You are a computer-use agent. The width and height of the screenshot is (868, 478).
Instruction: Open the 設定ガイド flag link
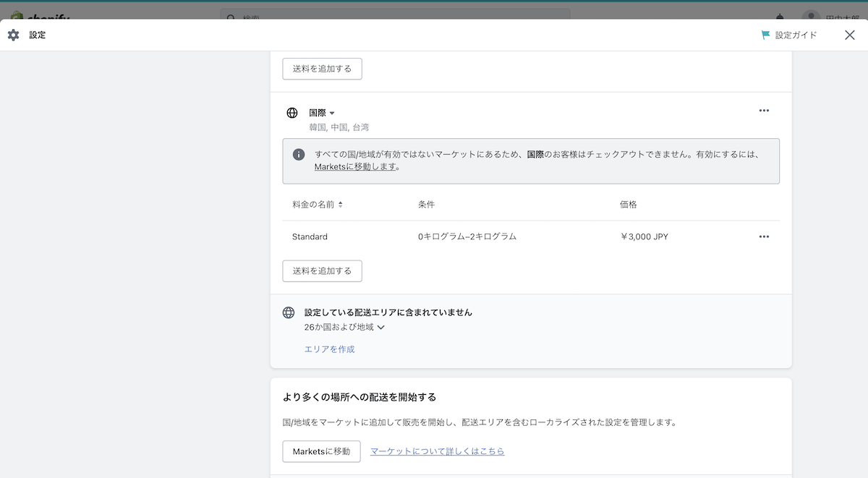click(789, 35)
